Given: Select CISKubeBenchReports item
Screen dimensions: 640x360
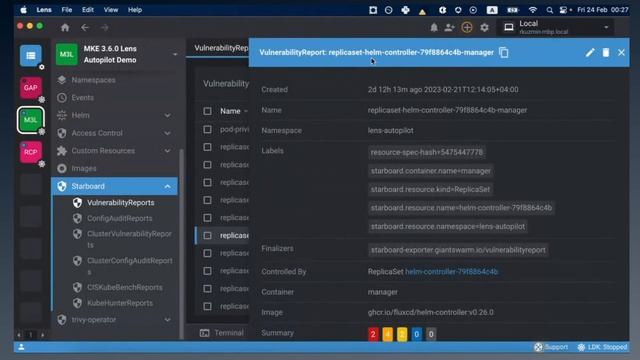Looking at the screenshot, I should tap(124, 287).
